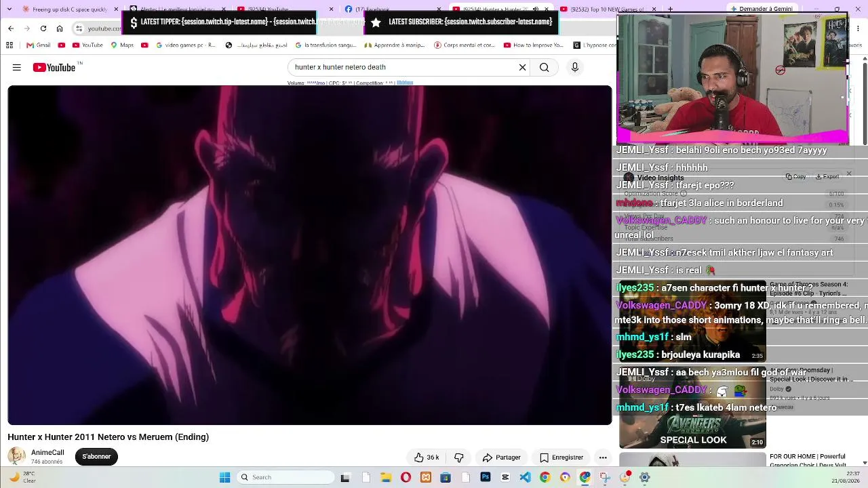This screenshot has width=868, height=488.
Task: Open the weather widget showing 28°C Clear
Action: [22, 478]
